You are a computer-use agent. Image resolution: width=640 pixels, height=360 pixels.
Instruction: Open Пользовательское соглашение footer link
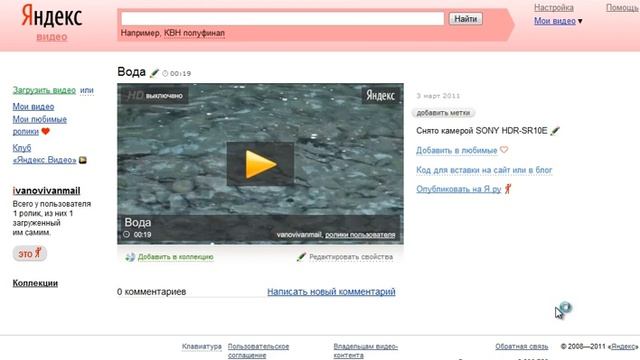[258, 351]
